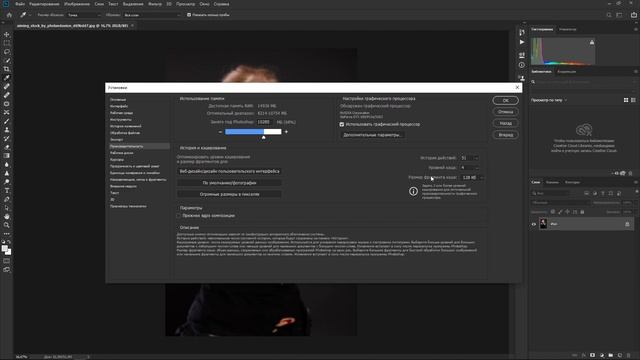Click the lock icon on Фон layer
Viewport: 640px width, 360px height.
[627, 224]
